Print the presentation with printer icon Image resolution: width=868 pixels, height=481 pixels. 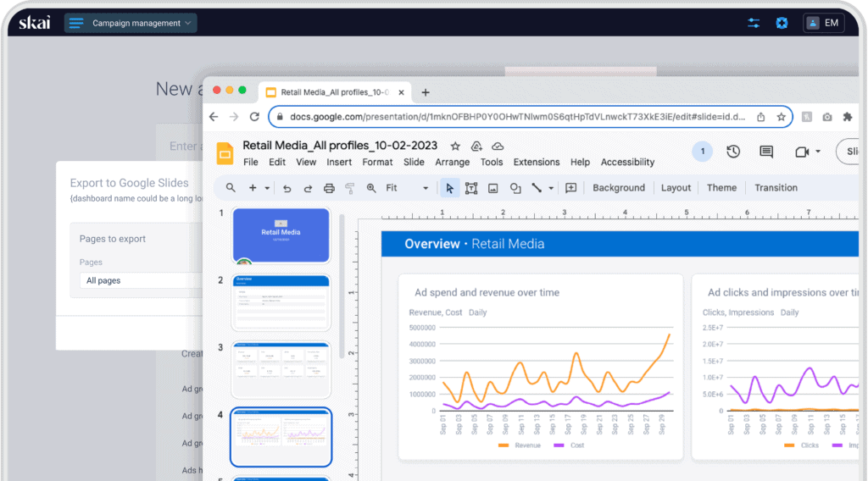pyautogui.click(x=329, y=189)
